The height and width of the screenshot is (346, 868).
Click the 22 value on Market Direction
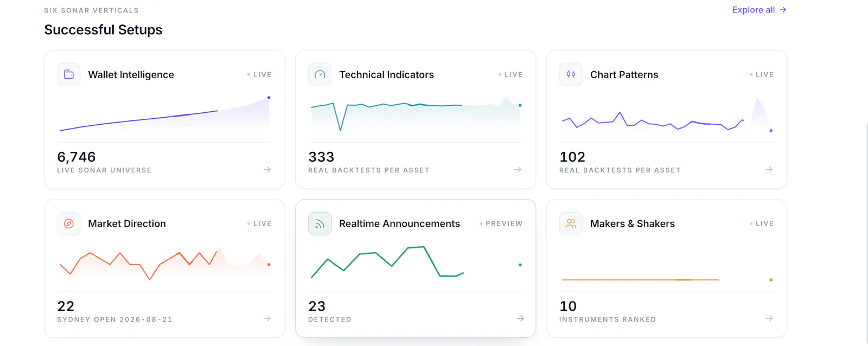(x=66, y=306)
